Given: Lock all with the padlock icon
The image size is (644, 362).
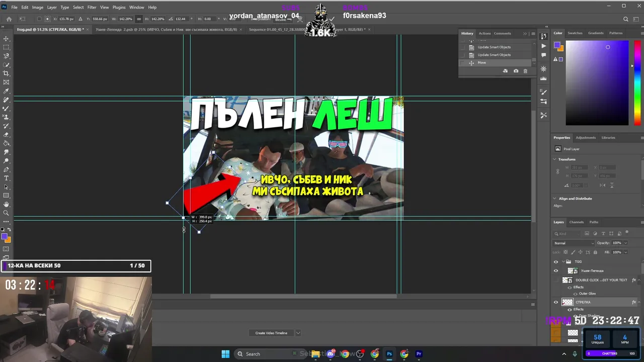Looking at the screenshot, I should coord(595,252).
